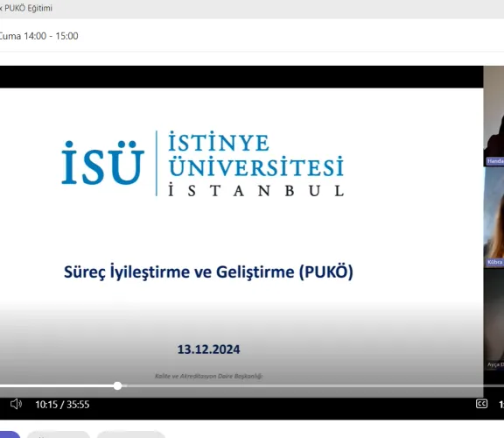
Task: Toggle closed captions with CC icon
Action: pos(481,404)
